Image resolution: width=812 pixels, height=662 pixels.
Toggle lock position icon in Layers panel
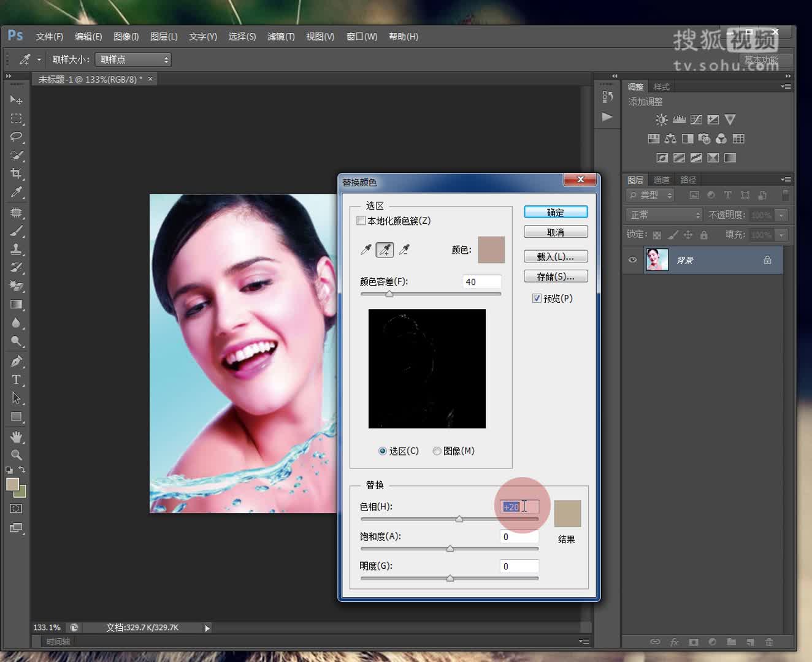[688, 235]
